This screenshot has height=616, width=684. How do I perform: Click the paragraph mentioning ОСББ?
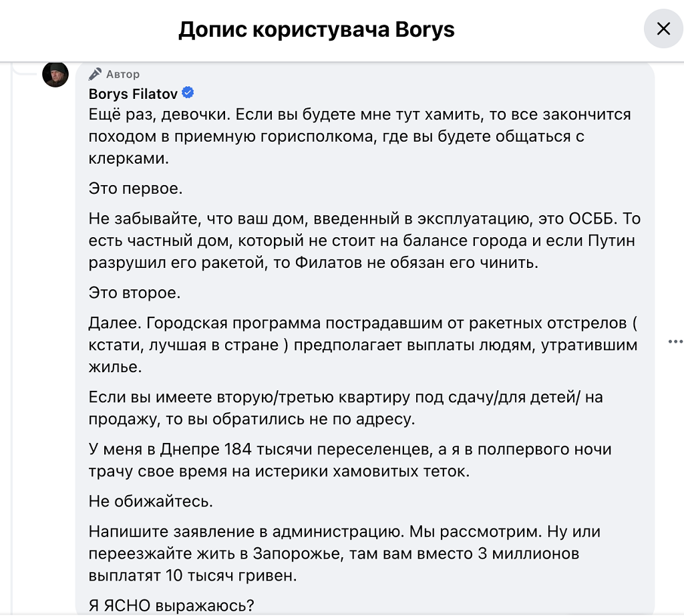click(x=364, y=241)
